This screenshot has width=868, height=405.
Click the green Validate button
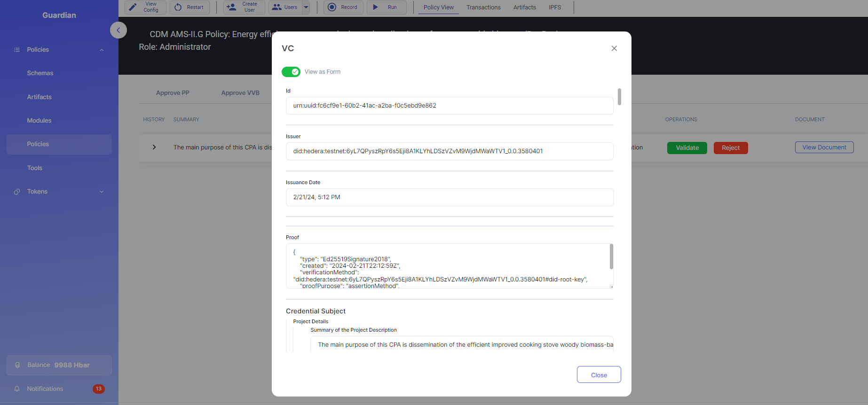coord(687,148)
